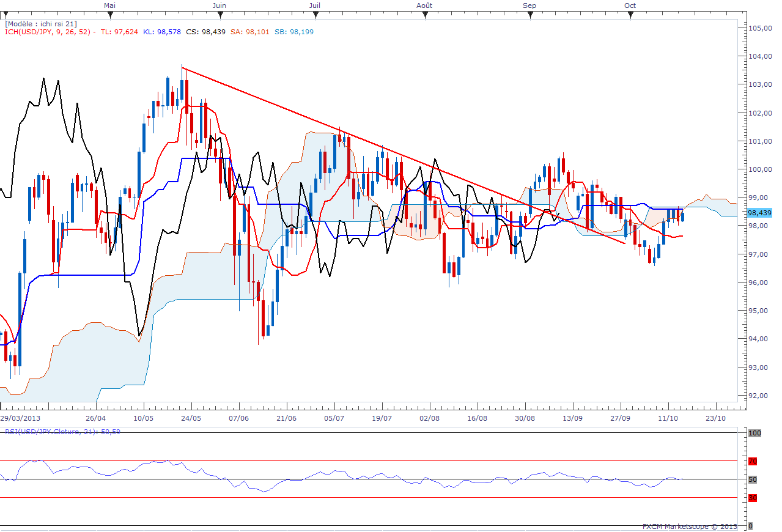Click the Mai month marker triangle
Image resolution: width=782 pixels, height=532 pixels.
pyautogui.click(x=110, y=15)
